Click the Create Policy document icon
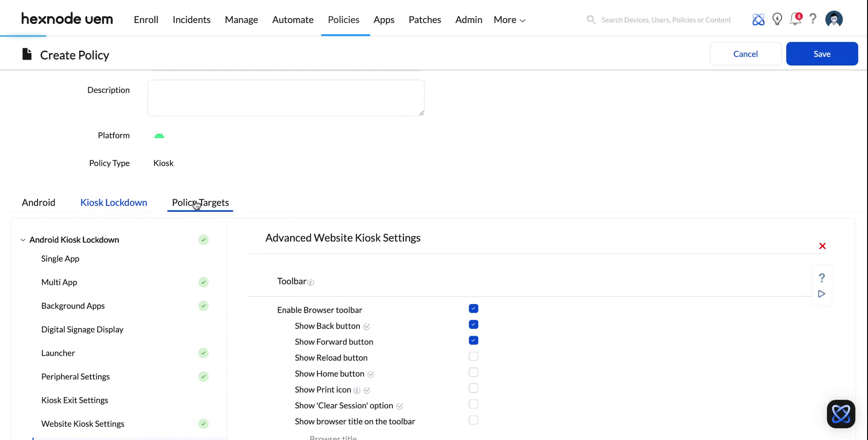 (27, 54)
